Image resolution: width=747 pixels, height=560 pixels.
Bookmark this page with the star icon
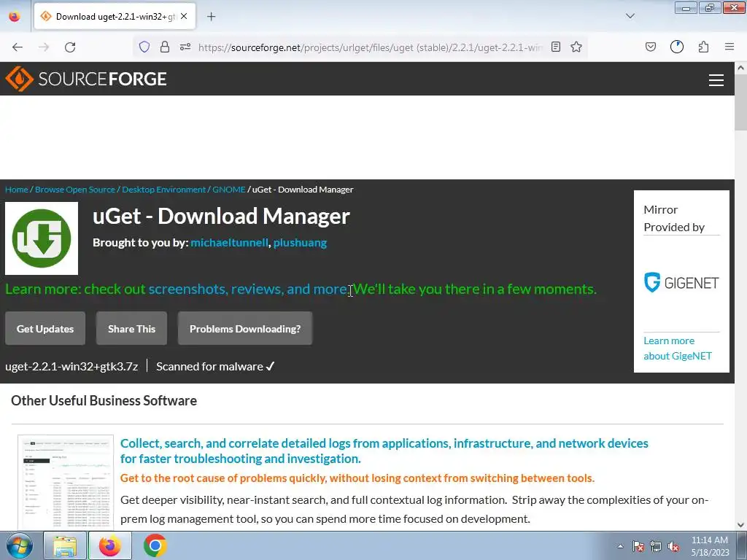[x=576, y=47]
